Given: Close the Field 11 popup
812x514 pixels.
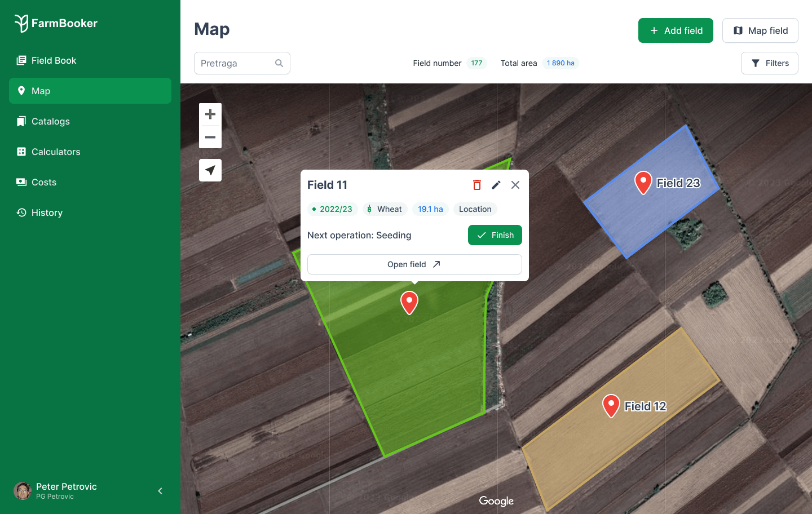Looking at the screenshot, I should tap(515, 185).
